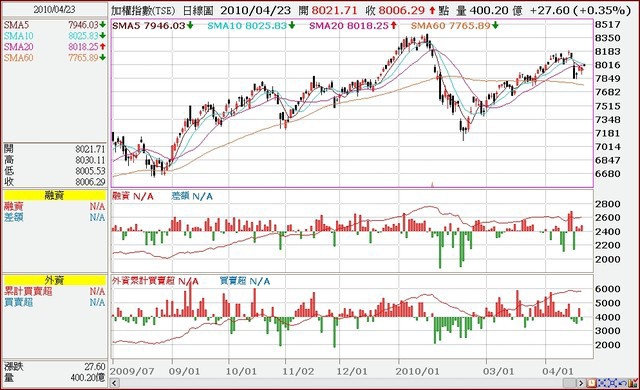Click the volume 400.20 億 in the title bar
Screen dimensions: 640x390
pyautogui.click(x=496, y=11)
